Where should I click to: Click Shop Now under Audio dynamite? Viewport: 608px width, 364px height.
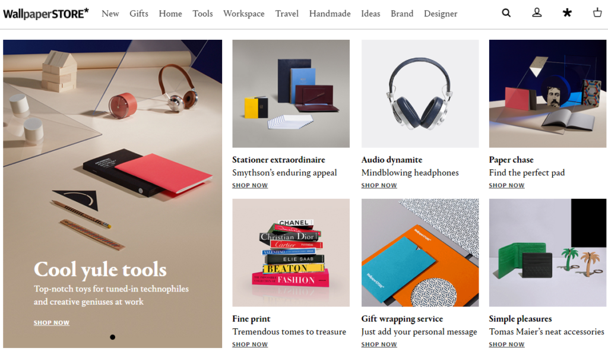click(379, 185)
